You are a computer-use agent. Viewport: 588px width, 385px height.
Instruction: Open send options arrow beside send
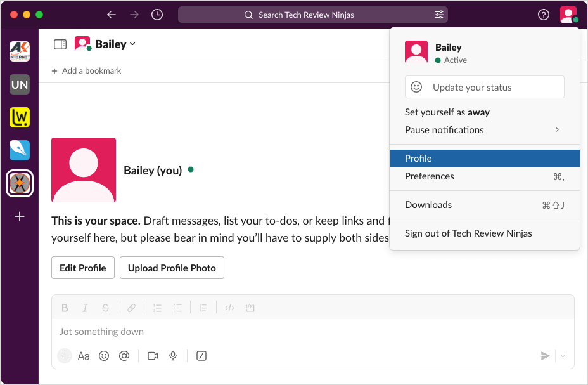click(x=563, y=356)
